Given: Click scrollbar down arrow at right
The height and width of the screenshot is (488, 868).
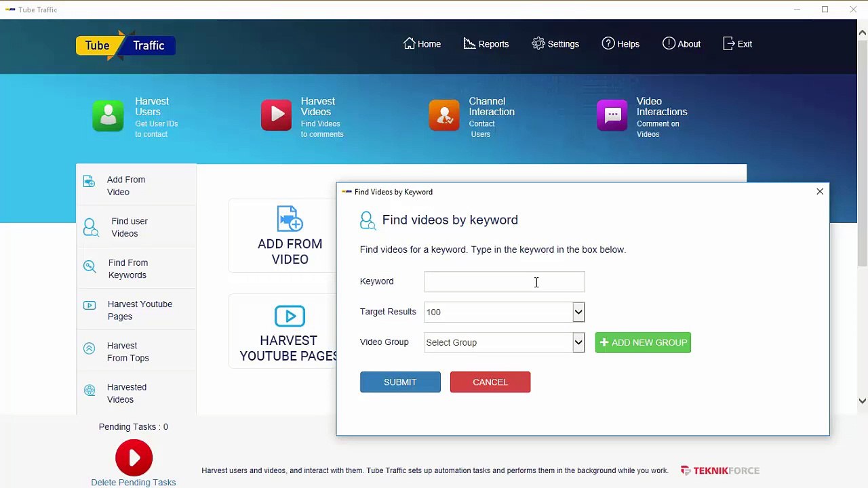Looking at the screenshot, I should [x=863, y=401].
